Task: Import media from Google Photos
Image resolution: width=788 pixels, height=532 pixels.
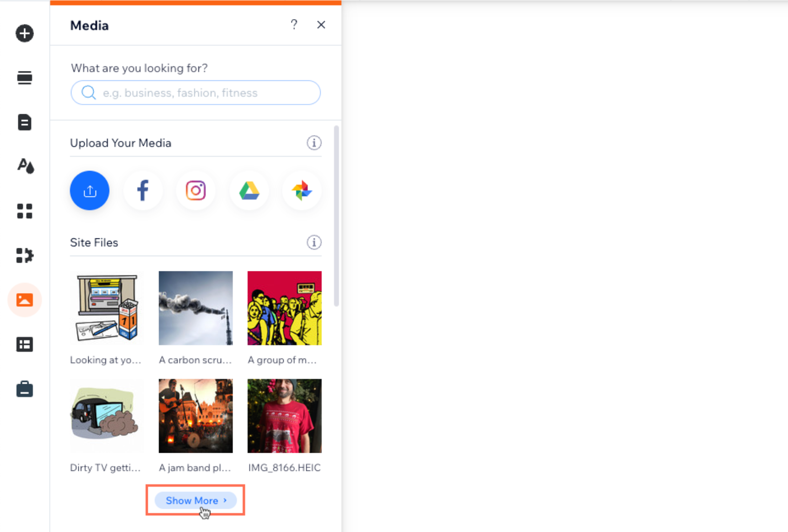Action: pos(302,191)
